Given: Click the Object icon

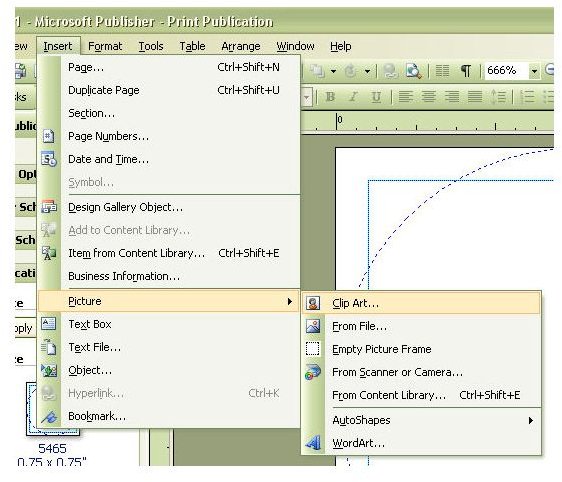Looking at the screenshot, I should [49, 370].
